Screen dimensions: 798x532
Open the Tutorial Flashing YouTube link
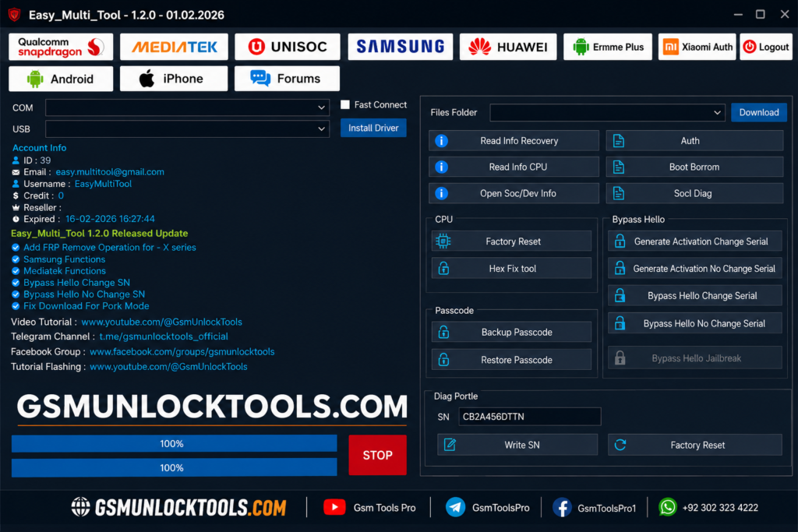168,366
